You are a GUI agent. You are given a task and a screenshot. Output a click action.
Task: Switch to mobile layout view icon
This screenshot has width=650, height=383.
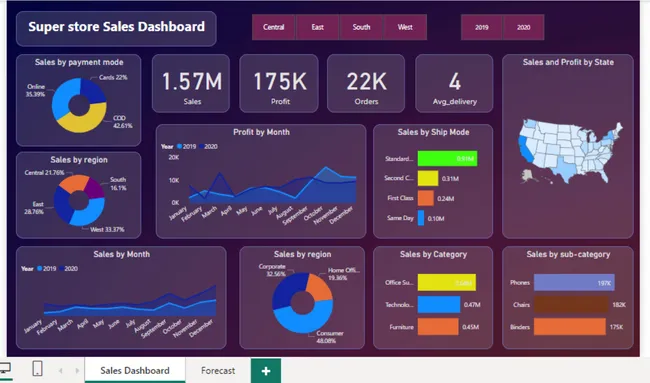[37, 368]
